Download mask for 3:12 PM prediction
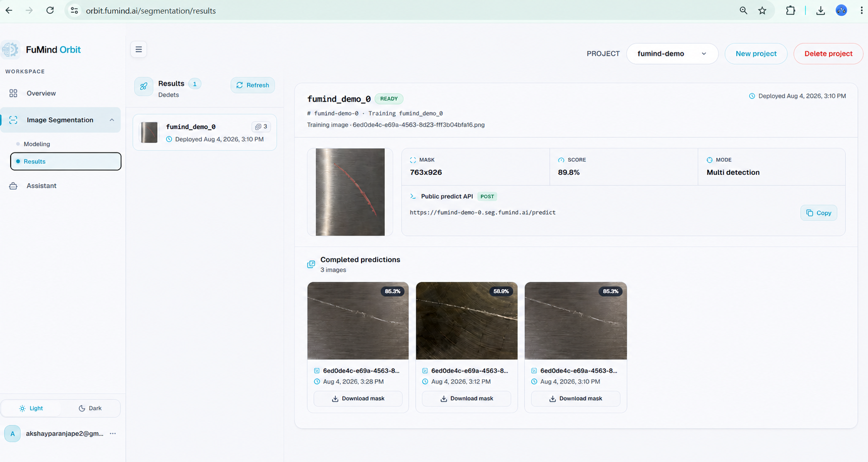Image resolution: width=868 pixels, height=462 pixels. tap(467, 399)
